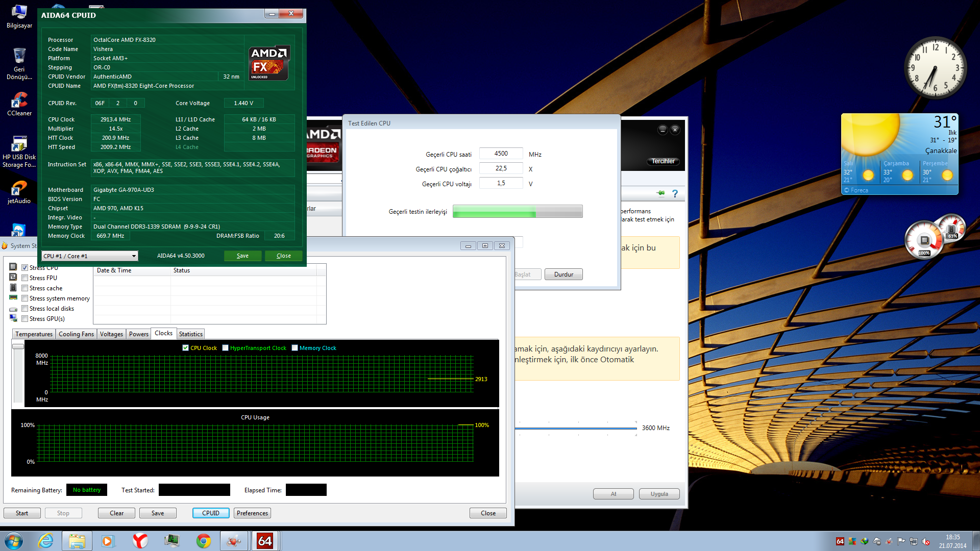The image size is (980, 551).
Task: Switch to Powers tab
Action: (x=139, y=334)
